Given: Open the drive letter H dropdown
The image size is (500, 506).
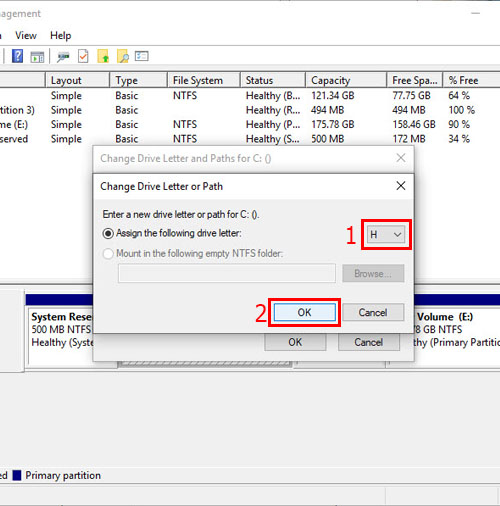Looking at the screenshot, I should [x=386, y=234].
